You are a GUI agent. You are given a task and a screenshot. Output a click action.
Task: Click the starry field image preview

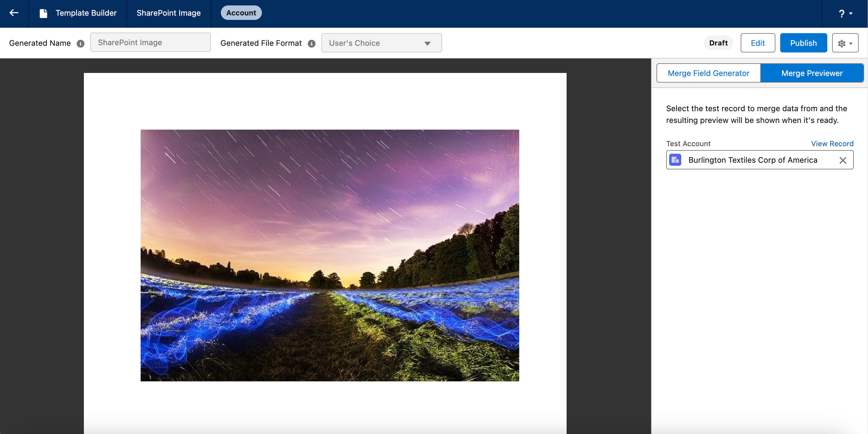click(x=329, y=255)
